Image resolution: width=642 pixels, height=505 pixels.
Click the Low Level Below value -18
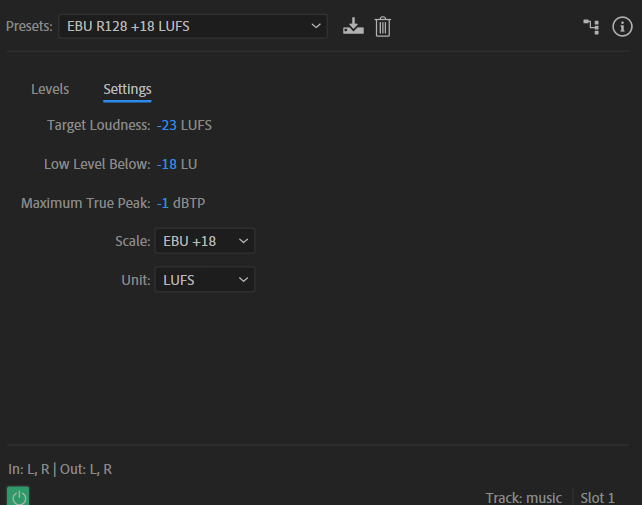coord(166,164)
